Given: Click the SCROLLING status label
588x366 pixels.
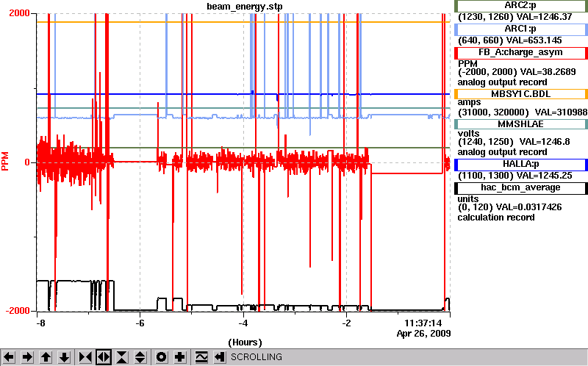Looking at the screenshot, I should point(256,357).
